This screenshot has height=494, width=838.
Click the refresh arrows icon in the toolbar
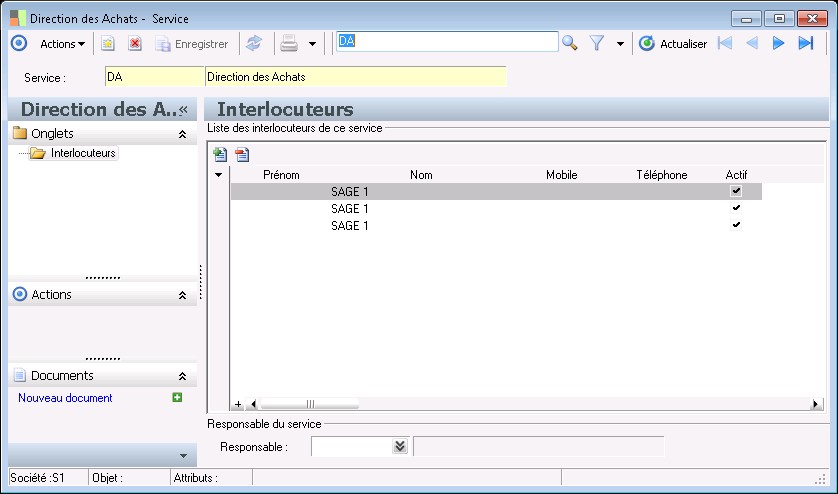(x=254, y=44)
